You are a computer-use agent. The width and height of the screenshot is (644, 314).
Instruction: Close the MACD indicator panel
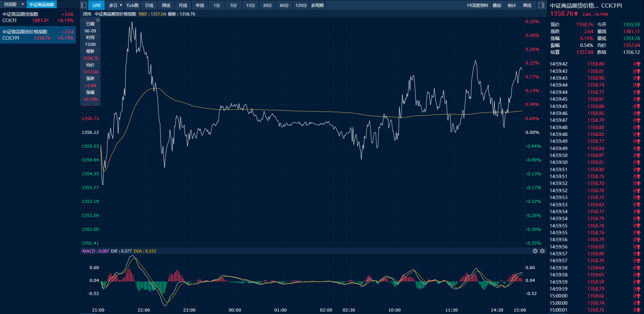pyautogui.click(x=535, y=251)
